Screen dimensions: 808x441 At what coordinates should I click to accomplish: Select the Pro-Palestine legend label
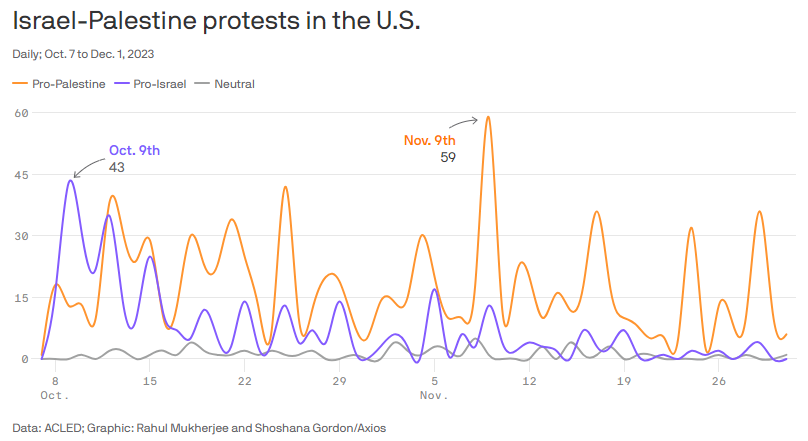(x=68, y=84)
